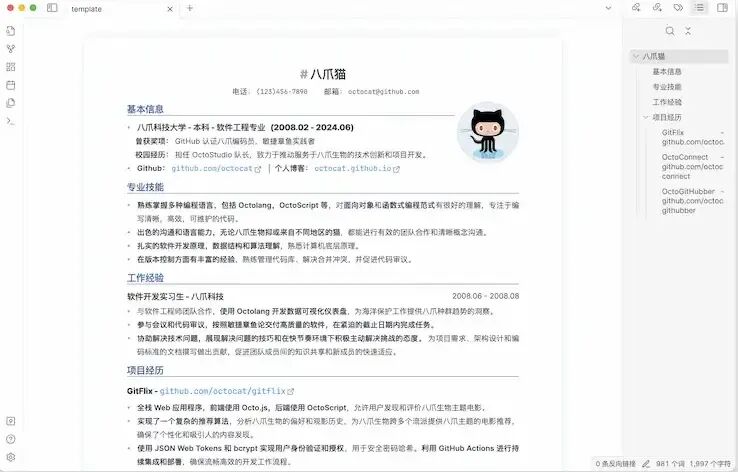Click the 1,997 个字符 character count

(x=710, y=464)
